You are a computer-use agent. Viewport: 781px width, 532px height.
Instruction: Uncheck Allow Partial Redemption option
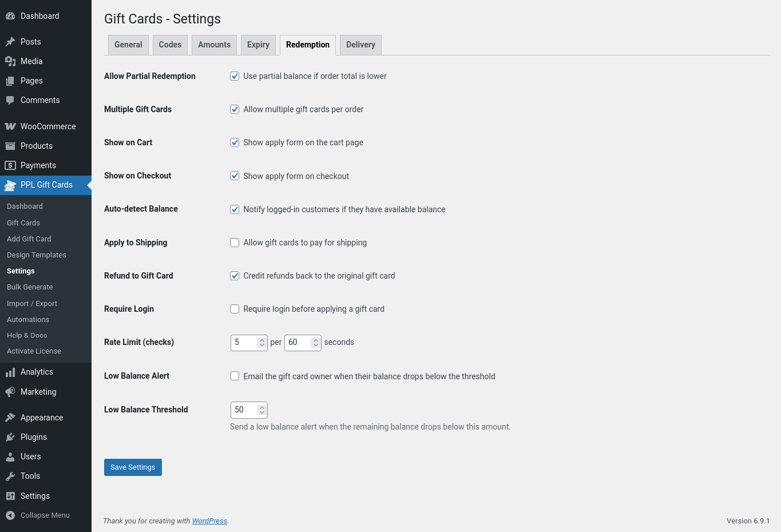235,76
